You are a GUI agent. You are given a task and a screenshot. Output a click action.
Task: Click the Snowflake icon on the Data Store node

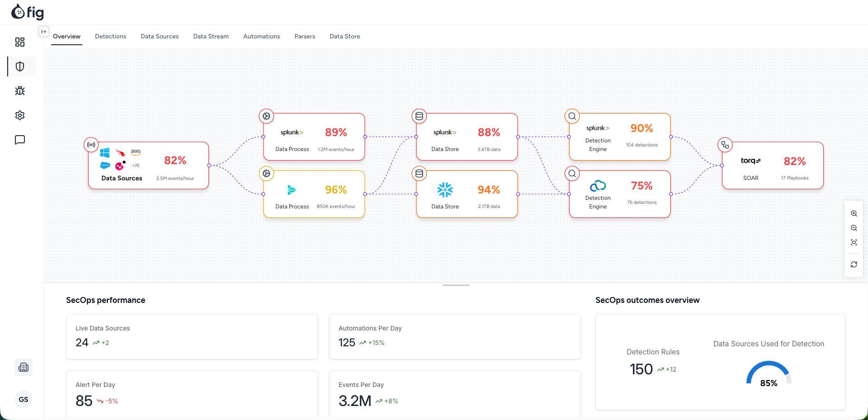(445, 190)
